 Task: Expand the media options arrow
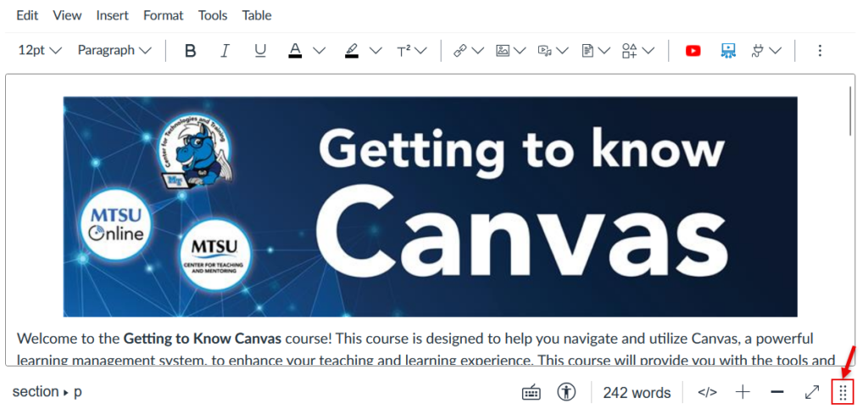(563, 51)
